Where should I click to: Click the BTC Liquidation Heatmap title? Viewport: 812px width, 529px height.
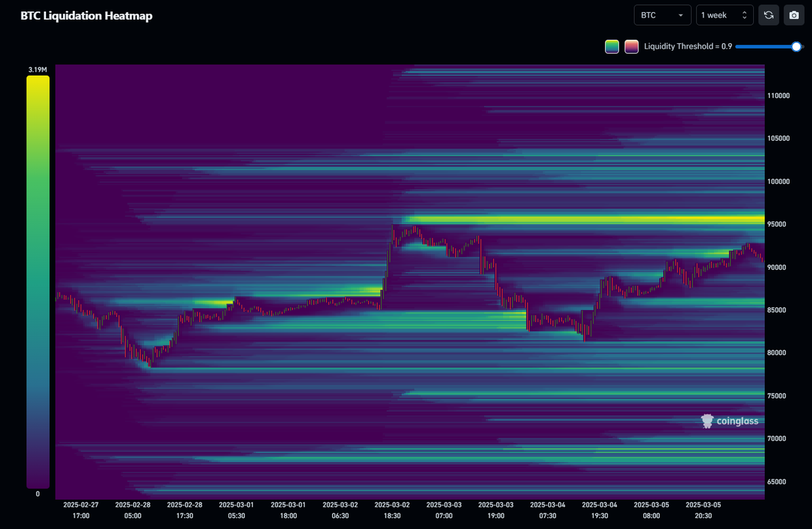[x=87, y=15]
